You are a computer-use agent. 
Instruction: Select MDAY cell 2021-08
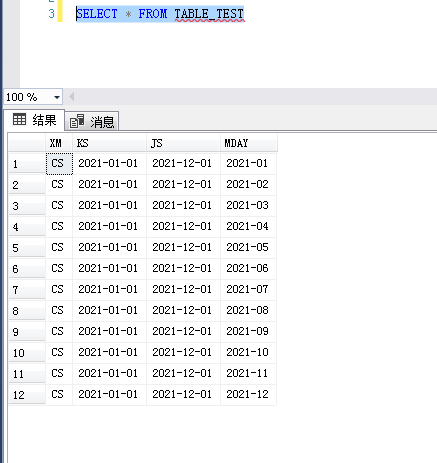248,310
